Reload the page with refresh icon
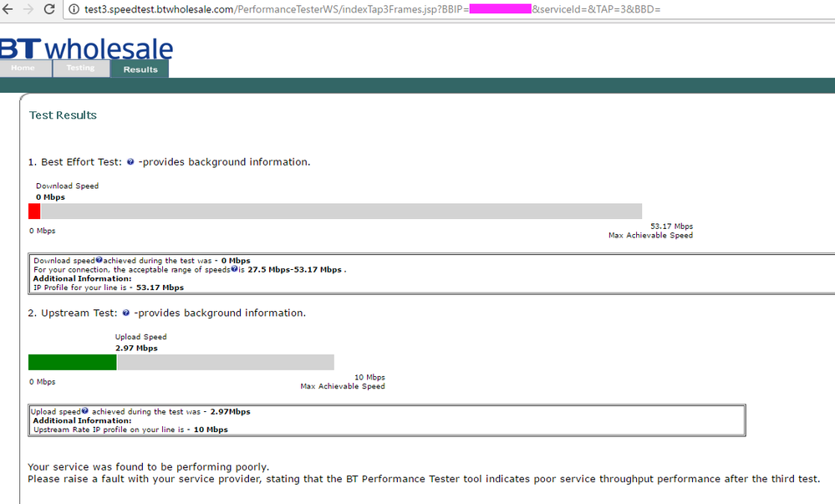835x504 pixels. coord(49,9)
